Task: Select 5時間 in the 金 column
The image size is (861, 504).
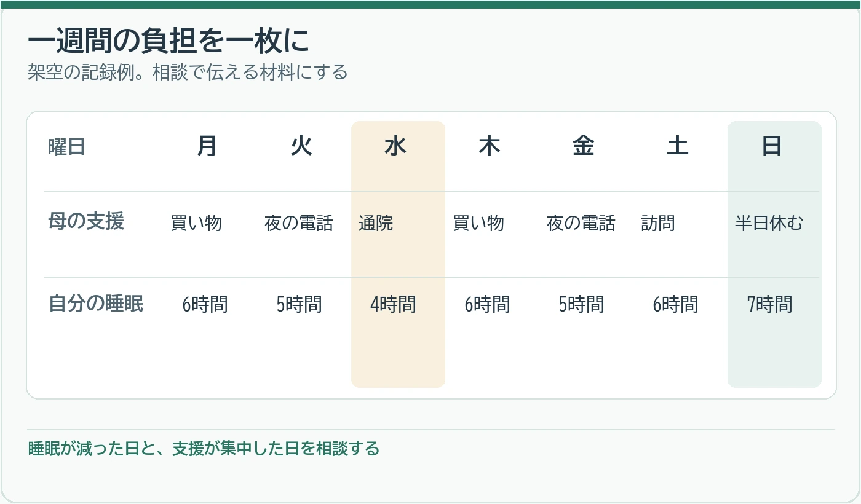Action: pyautogui.click(x=582, y=304)
